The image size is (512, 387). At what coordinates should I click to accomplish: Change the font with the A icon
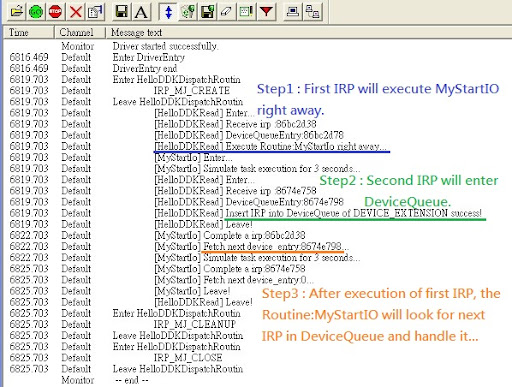[141, 12]
